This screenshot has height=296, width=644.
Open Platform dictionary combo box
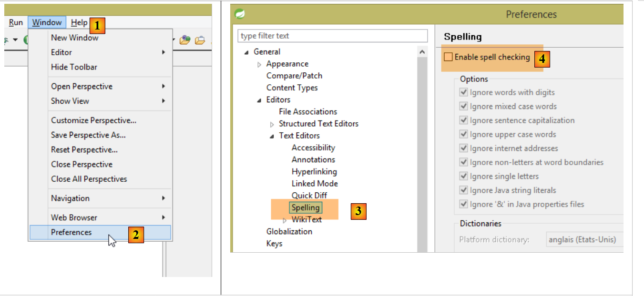point(584,239)
